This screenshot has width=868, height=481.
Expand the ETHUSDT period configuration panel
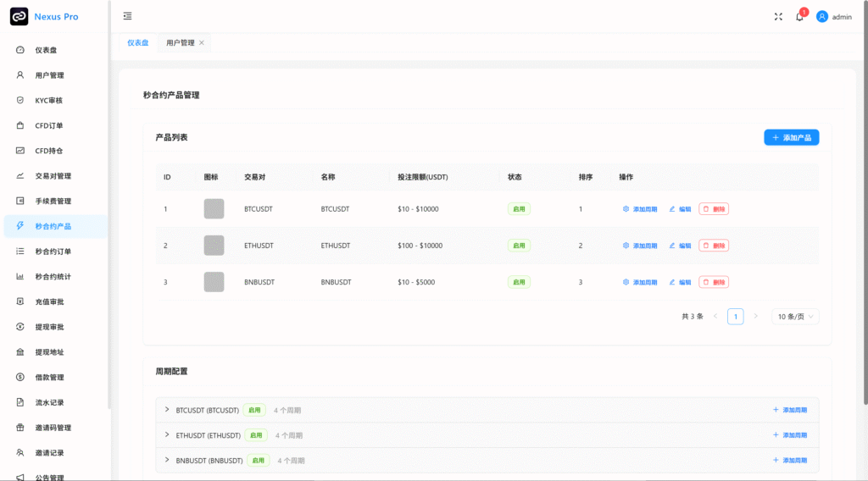coord(167,435)
